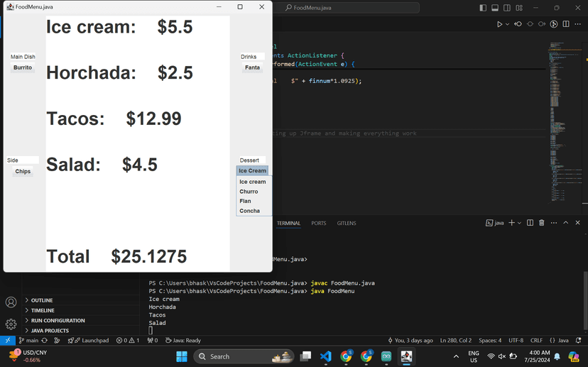
Task: Click Launchpad in the status bar
Action: coord(89,341)
